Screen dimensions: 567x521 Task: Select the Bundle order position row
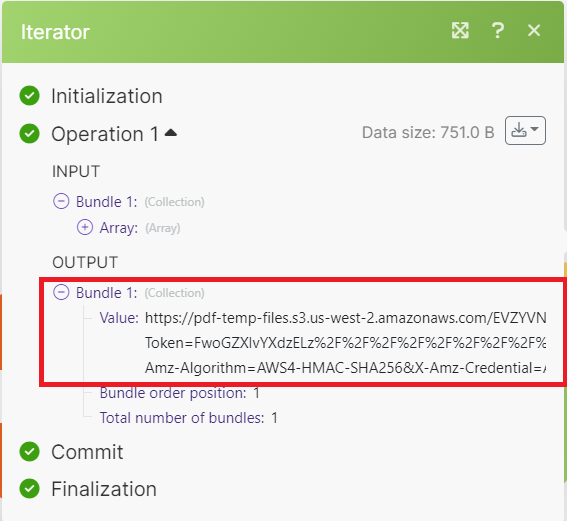click(x=180, y=393)
